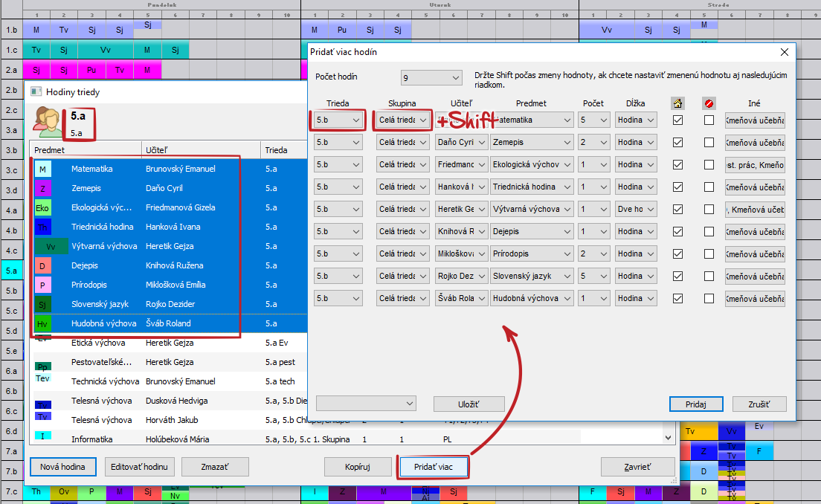The height and width of the screenshot is (504, 821).
Task: Click the purple 'Z' Zemepis tile icon
Action: [x=43, y=189]
